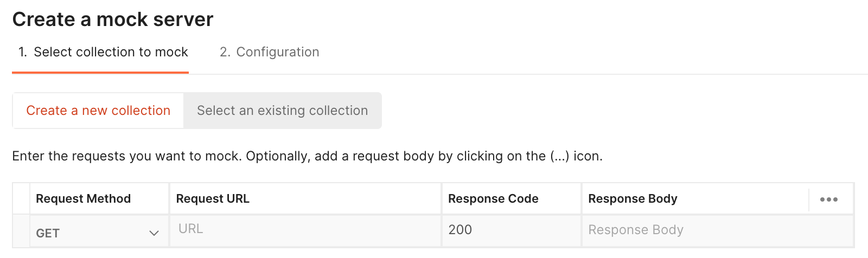Open the three-dot column options icon
This screenshot has height=258, width=868.
pos(828,199)
